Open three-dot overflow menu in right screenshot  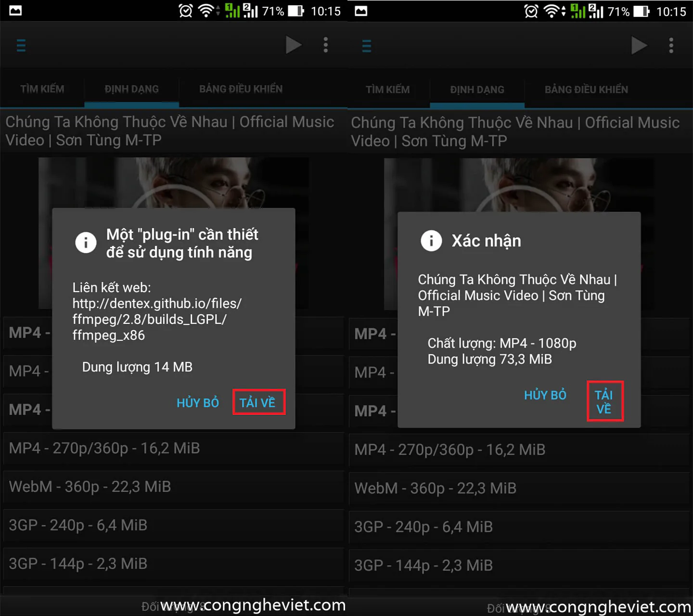click(671, 45)
